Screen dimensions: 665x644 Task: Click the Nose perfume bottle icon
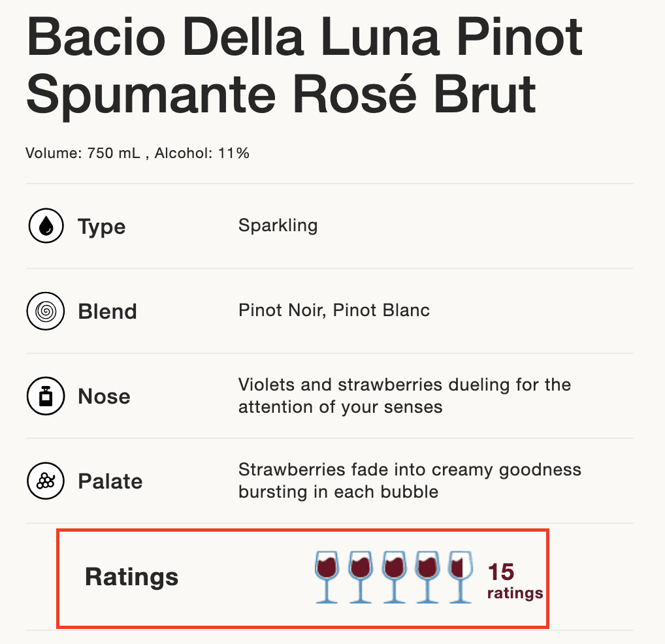tap(46, 396)
